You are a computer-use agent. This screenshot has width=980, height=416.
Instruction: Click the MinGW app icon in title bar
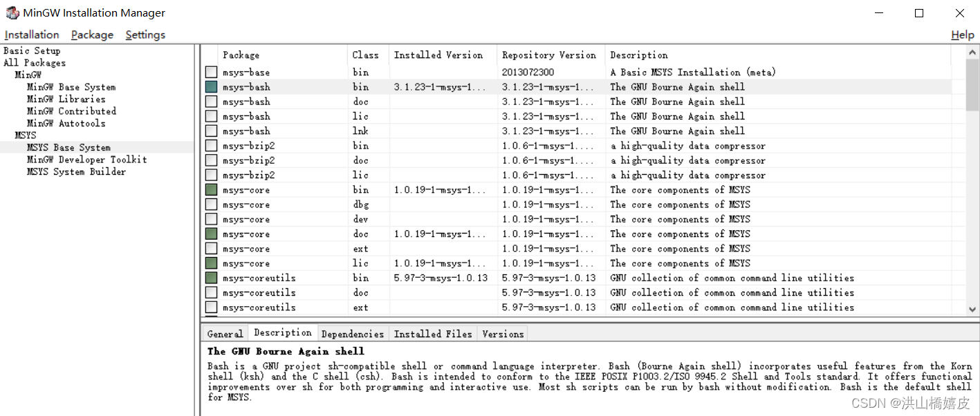[12, 12]
